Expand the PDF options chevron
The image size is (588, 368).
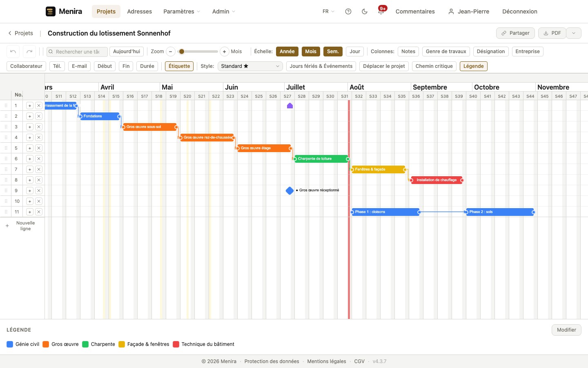pos(574,33)
